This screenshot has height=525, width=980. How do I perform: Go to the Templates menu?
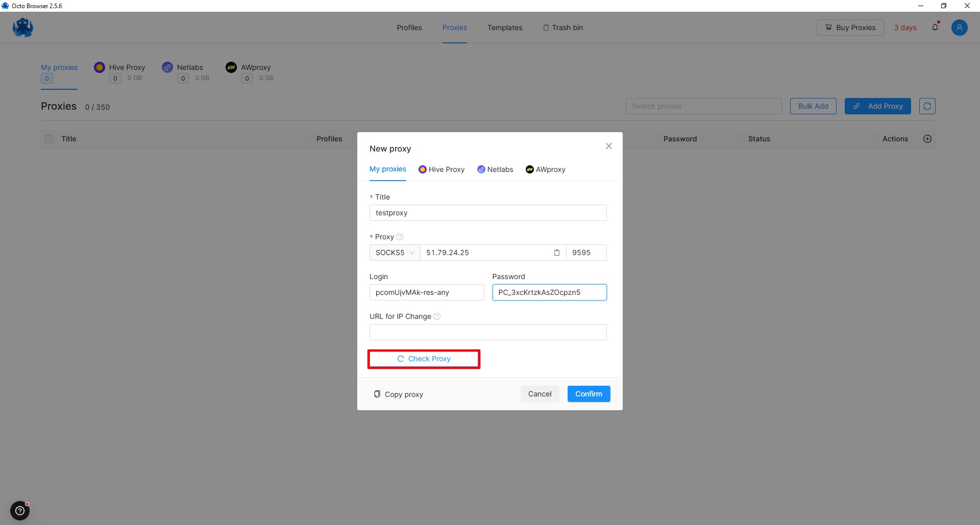(504, 28)
